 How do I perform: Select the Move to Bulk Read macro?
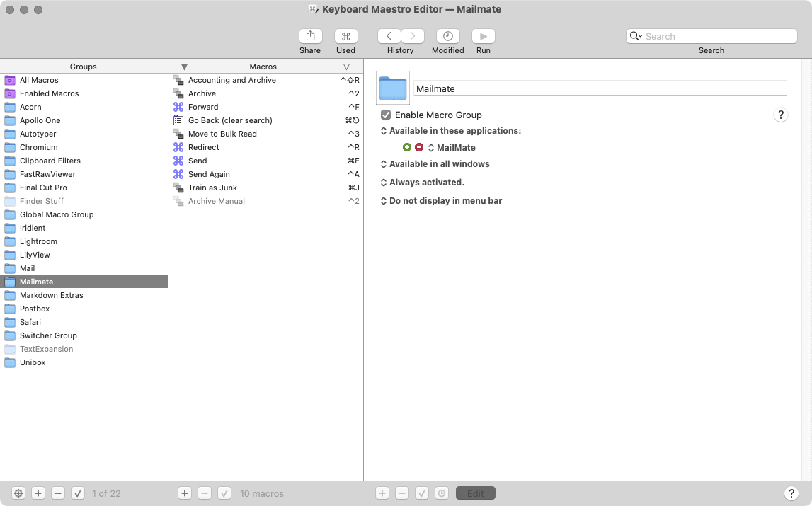point(265,134)
